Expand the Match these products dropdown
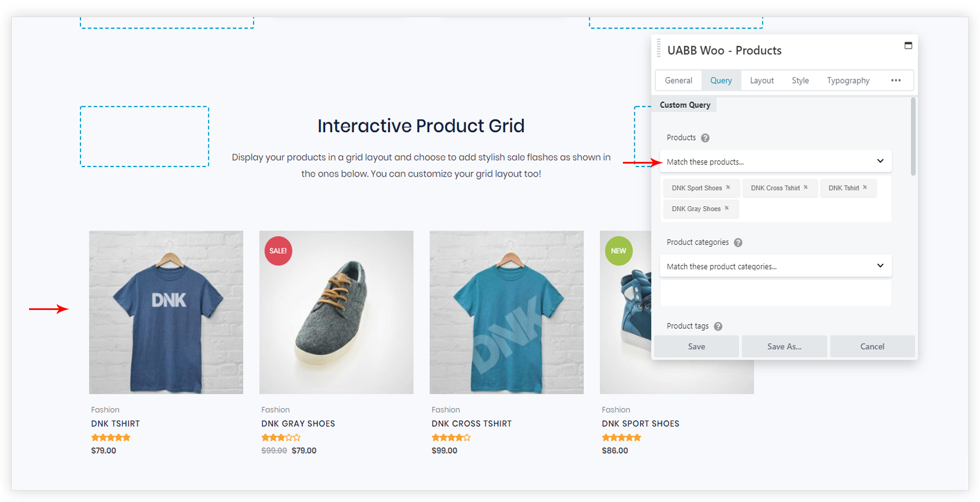 point(775,162)
